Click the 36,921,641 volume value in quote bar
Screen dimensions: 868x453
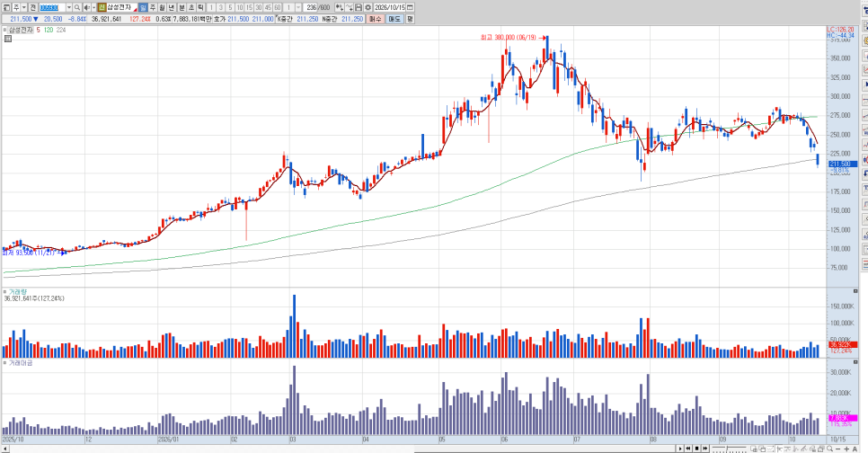tap(106, 19)
